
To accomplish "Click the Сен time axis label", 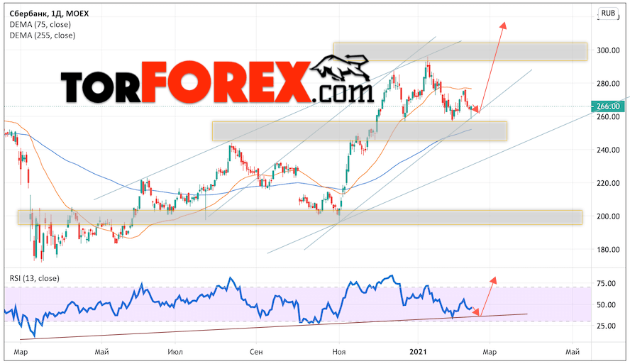I will tap(256, 352).
